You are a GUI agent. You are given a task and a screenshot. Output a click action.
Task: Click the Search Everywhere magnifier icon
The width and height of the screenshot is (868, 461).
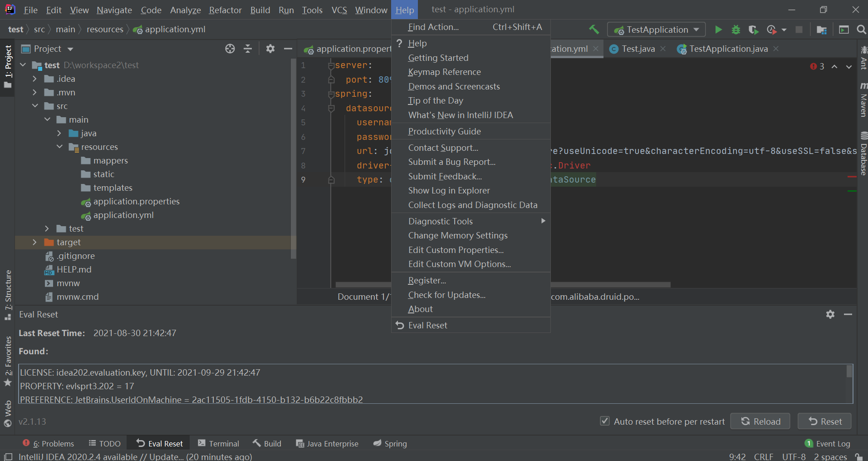pos(861,30)
